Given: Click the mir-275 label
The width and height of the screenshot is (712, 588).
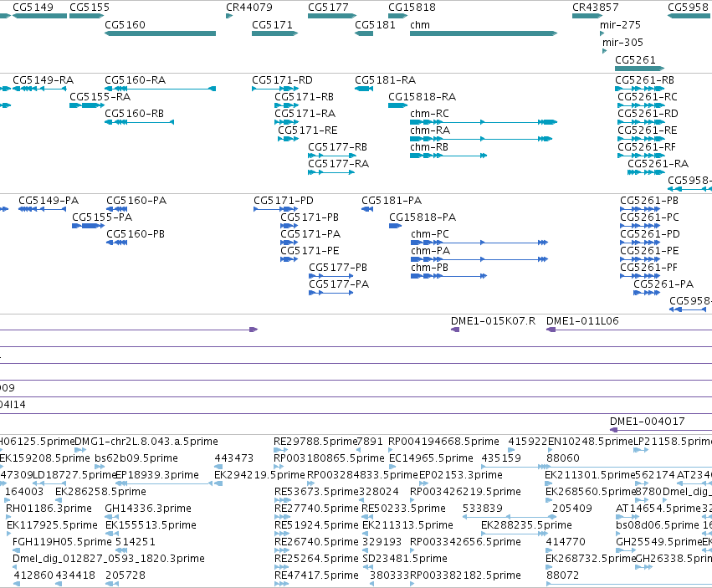Looking at the screenshot, I should coord(620,25).
